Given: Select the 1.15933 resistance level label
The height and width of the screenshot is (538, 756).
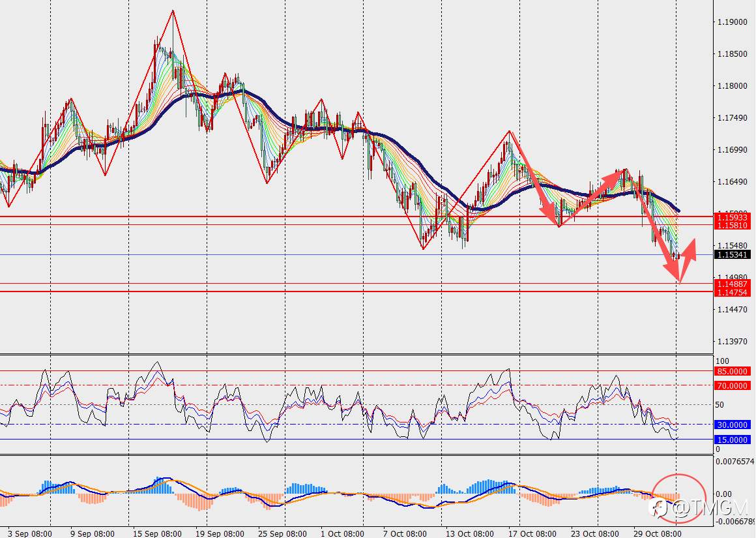Looking at the screenshot, I should [733, 218].
